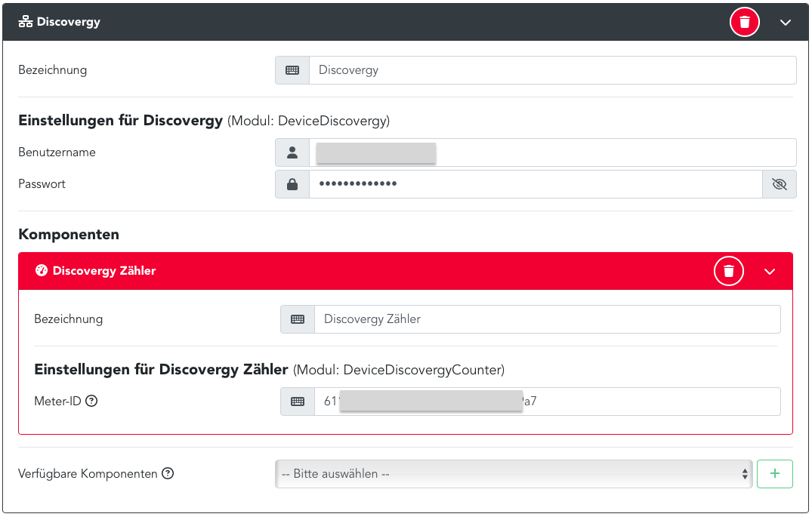
Task: Click into the Meter-ID input field
Action: tap(548, 402)
